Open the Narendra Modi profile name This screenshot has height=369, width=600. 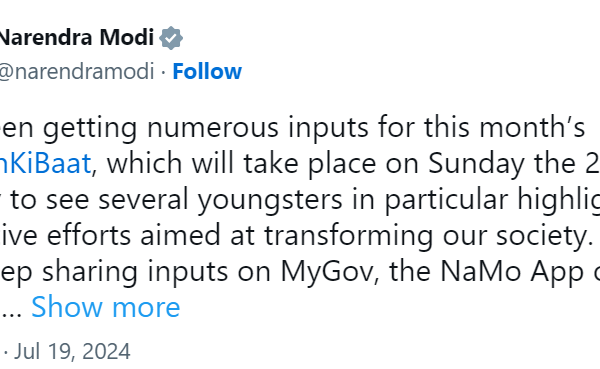point(76,38)
